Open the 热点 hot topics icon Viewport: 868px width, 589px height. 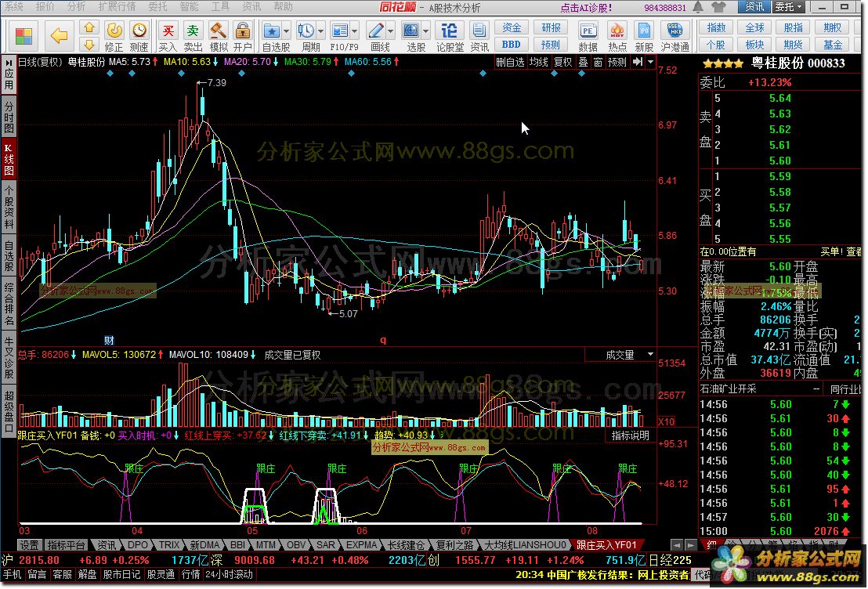tap(617, 37)
